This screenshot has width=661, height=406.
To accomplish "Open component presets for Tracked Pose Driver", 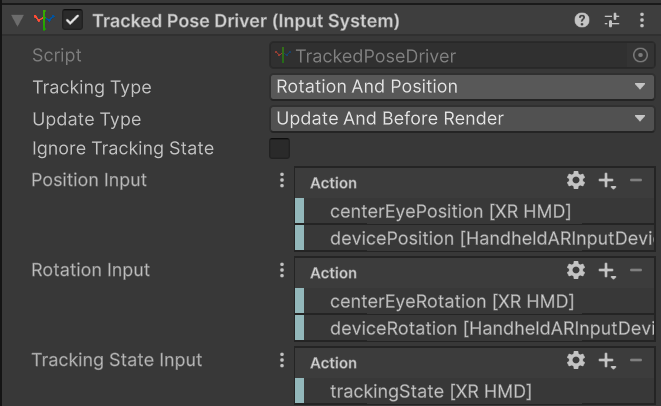I will (612, 20).
